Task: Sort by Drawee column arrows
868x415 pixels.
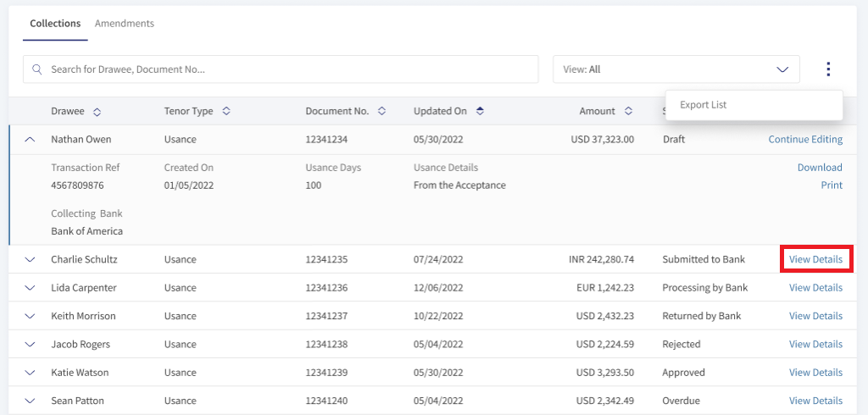Action: tap(97, 112)
